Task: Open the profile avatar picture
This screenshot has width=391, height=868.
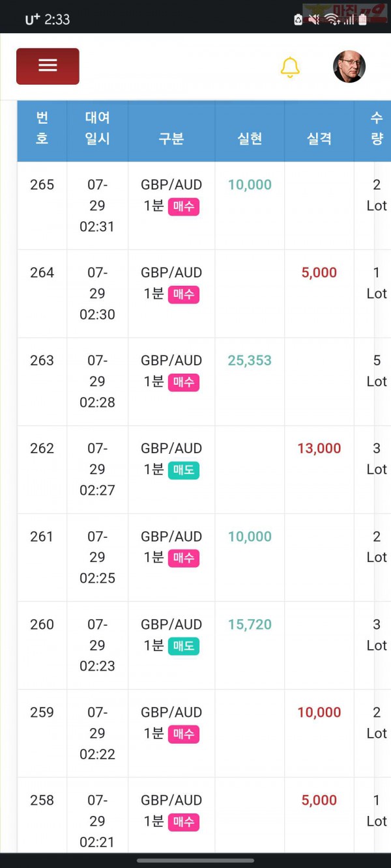Action: point(349,66)
